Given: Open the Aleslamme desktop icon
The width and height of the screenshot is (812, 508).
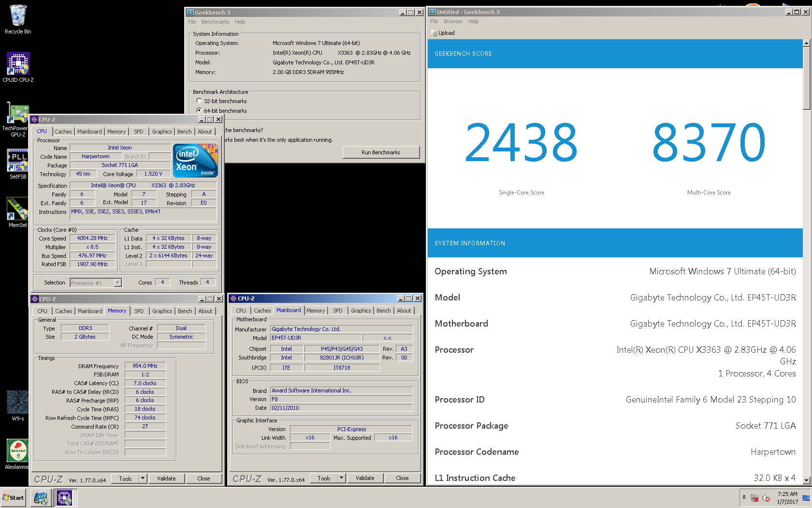Looking at the screenshot, I should click(x=17, y=454).
